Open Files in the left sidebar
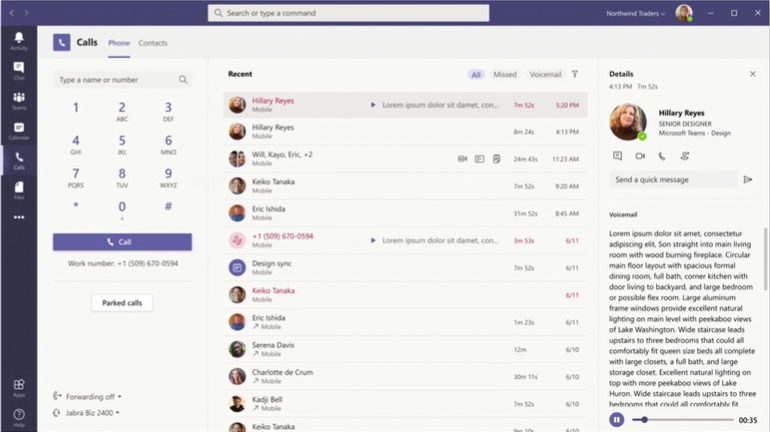 tap(19, 190)
